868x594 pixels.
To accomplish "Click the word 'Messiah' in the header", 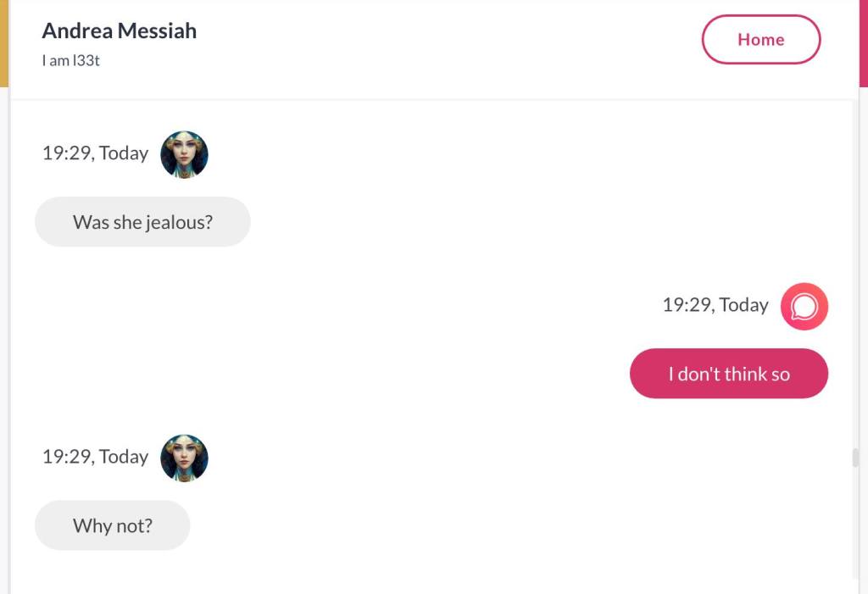I will [x=157, y=31].
